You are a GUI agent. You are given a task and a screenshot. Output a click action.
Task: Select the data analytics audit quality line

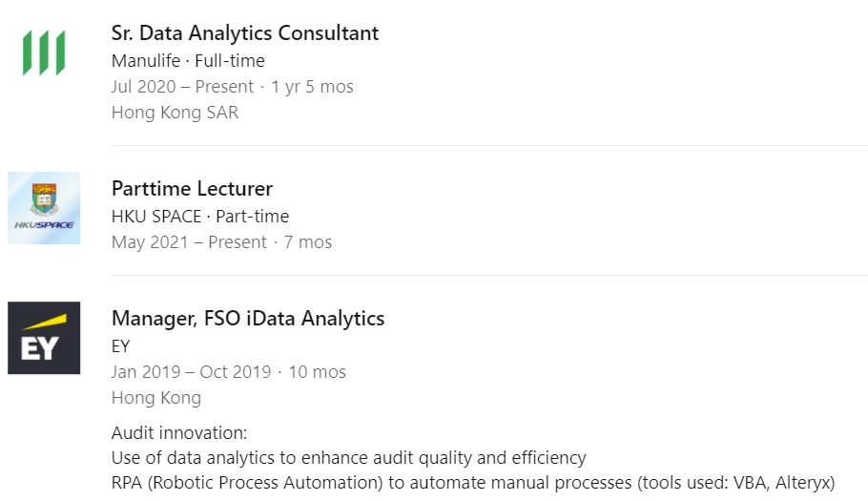pyautogui.click(x=349, y=457)
